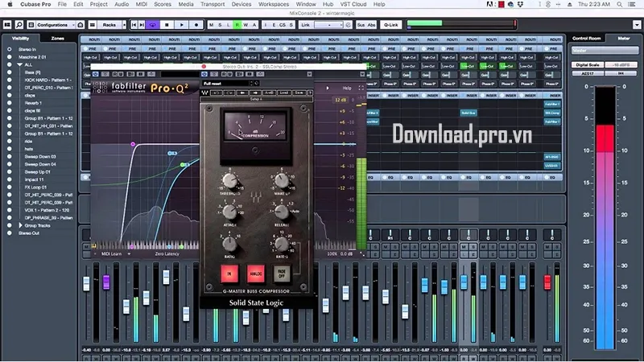Click the Waves undo arrow button

(x=217, y=93)
